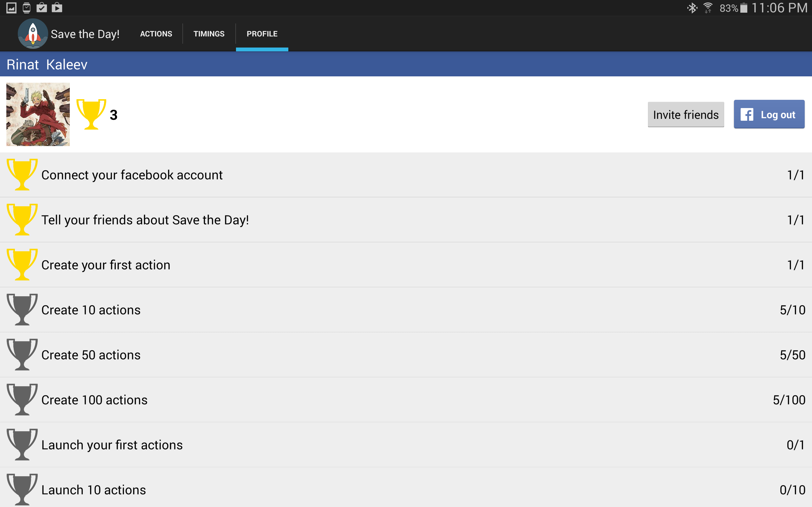This screenshot has height=507, width=812.
Task: Select the Profile tab
Action: coord(262,34)
